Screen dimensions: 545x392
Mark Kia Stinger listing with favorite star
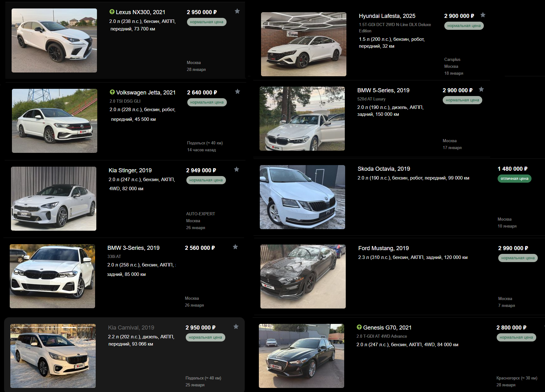coord(237,169)
